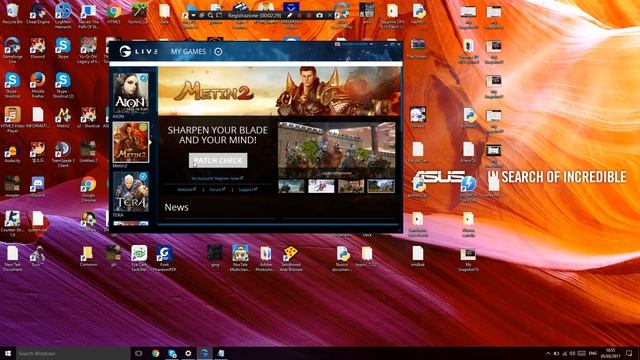Image resolution: width=640 pixels, height=360 pixels.
Task: Select the Counter-Strike 1.6 desktop shortcut
Action: pyautogui.click(x=12, y=224)
